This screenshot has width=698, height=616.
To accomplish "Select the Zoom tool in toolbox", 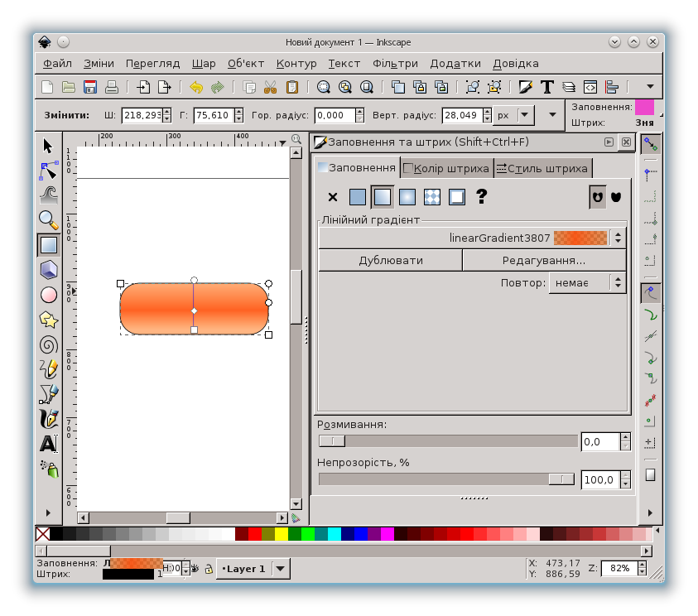I will 49,220.
